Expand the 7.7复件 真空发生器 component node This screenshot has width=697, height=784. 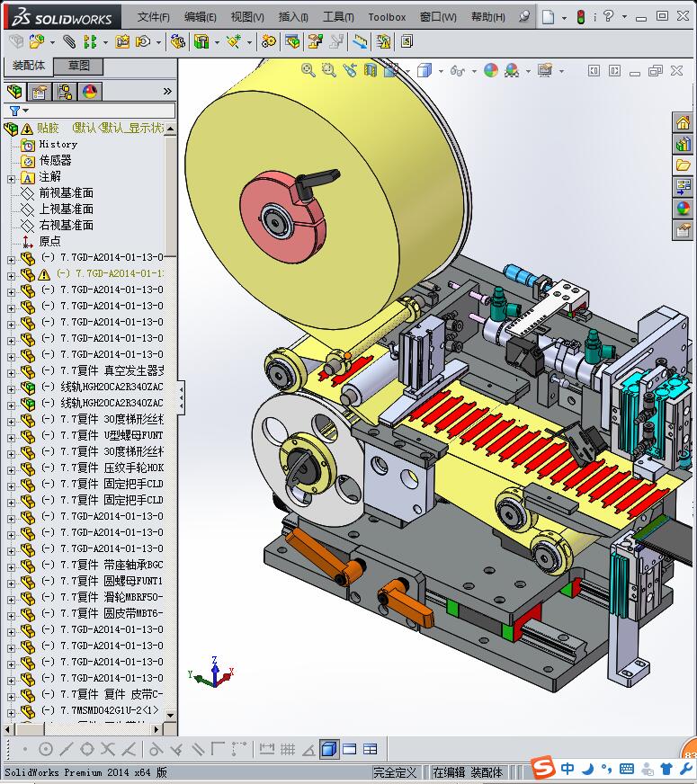pos(11,373)
